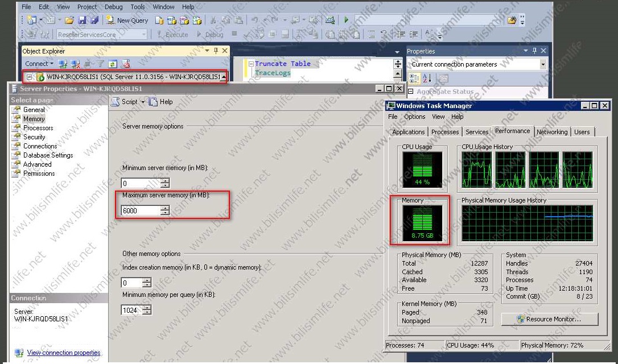Switch to the Networking tab in Task Manager
This screenshot has width=618, height=364.
(552, 132)
